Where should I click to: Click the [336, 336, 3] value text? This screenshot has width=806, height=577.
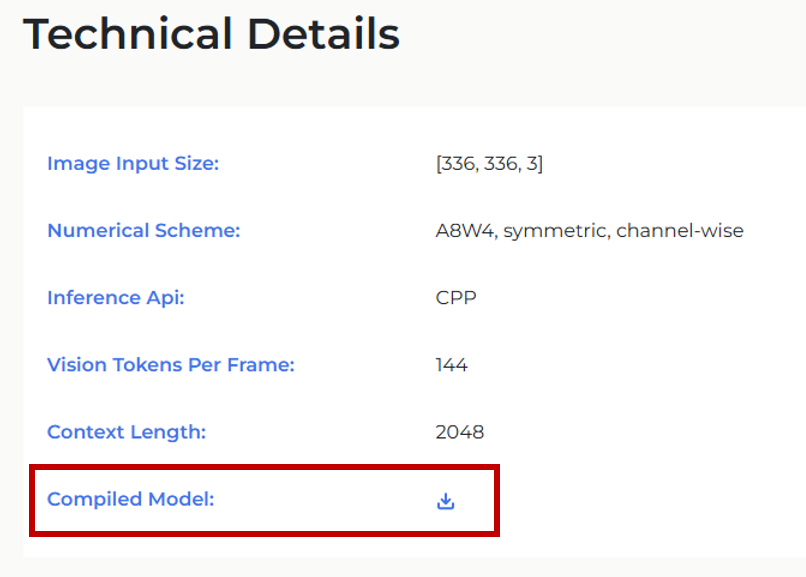pyautogui.click(x=489, y=164)
